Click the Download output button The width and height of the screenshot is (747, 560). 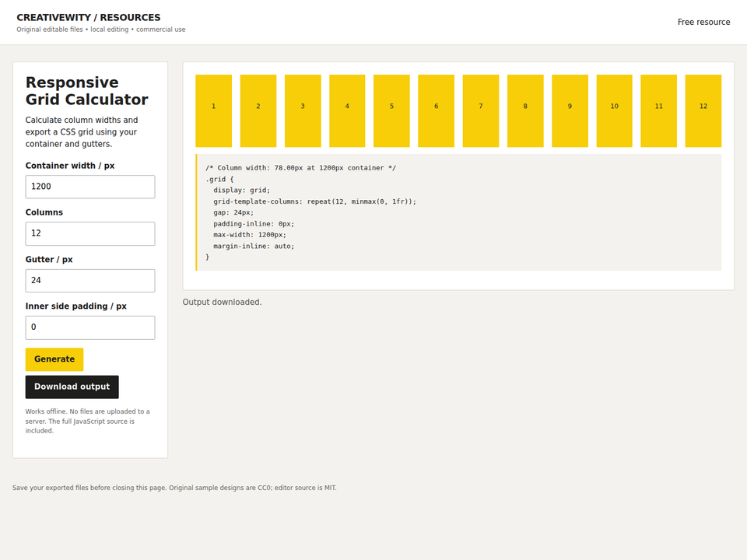[72, 387]
